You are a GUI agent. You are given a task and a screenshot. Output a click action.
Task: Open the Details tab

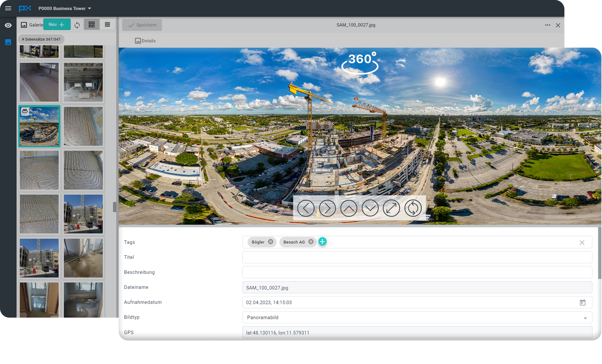pos(145,41)
